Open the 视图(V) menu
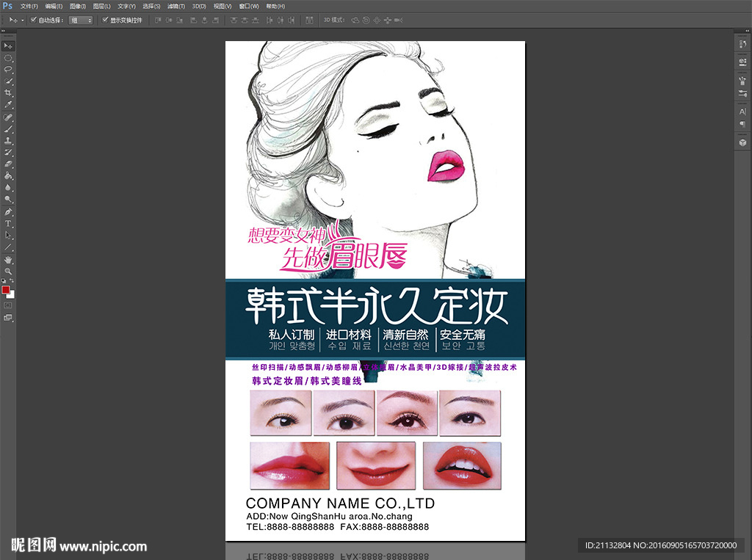The width and height of the screenshot is (752, 560). point(223,6)
